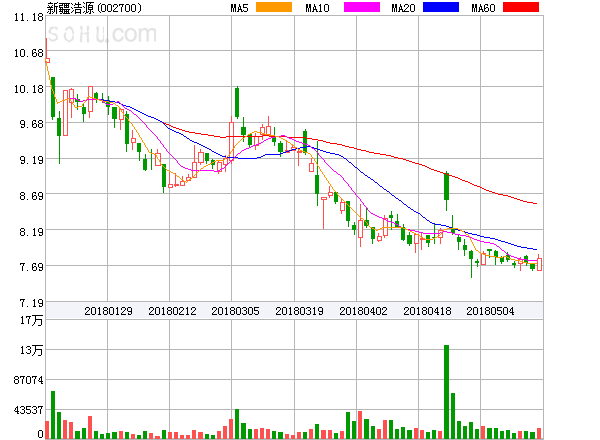Viewport: 600px width, 440px height.
Task: Click the 8.19 price axis label
Action: [31, 231]
